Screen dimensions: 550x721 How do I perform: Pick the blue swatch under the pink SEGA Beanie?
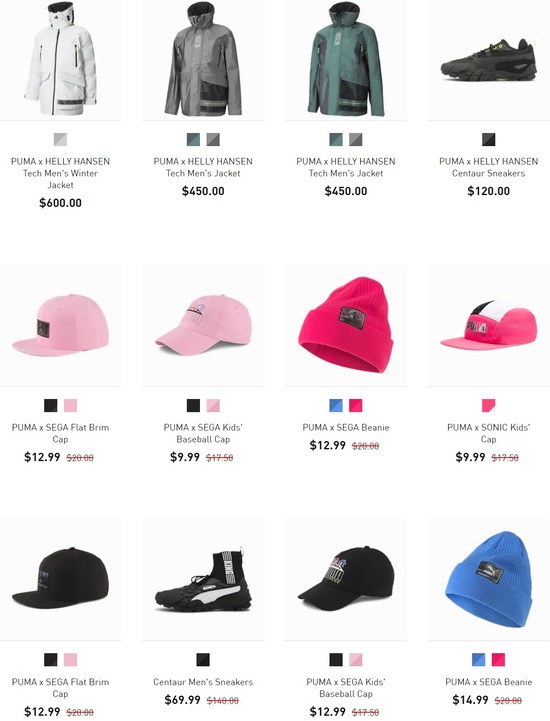(x=336, y=405)
